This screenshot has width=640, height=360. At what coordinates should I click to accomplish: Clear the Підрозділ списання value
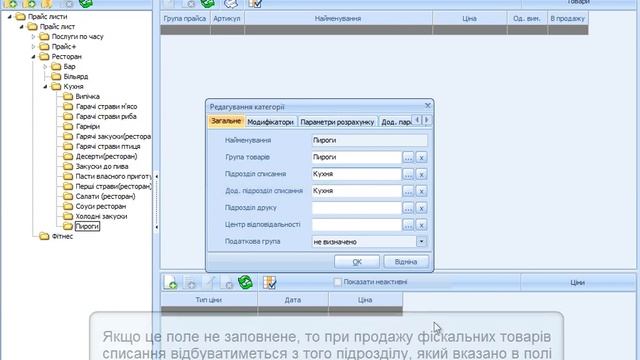[x=421, y=174]
